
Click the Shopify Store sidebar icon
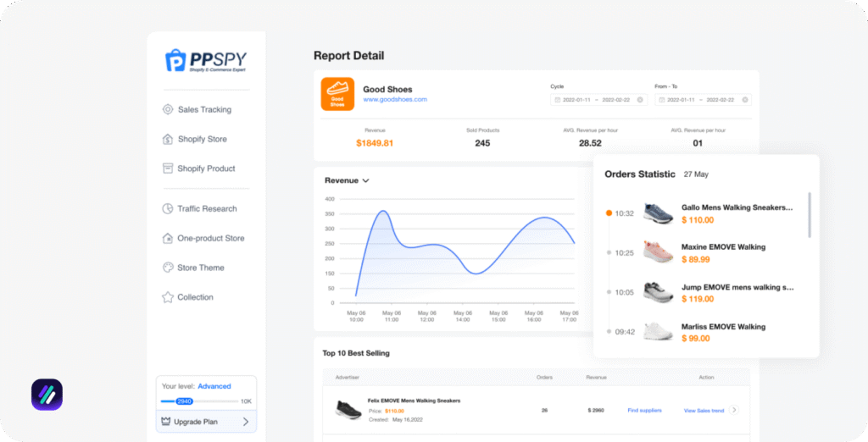pos(168,139)
